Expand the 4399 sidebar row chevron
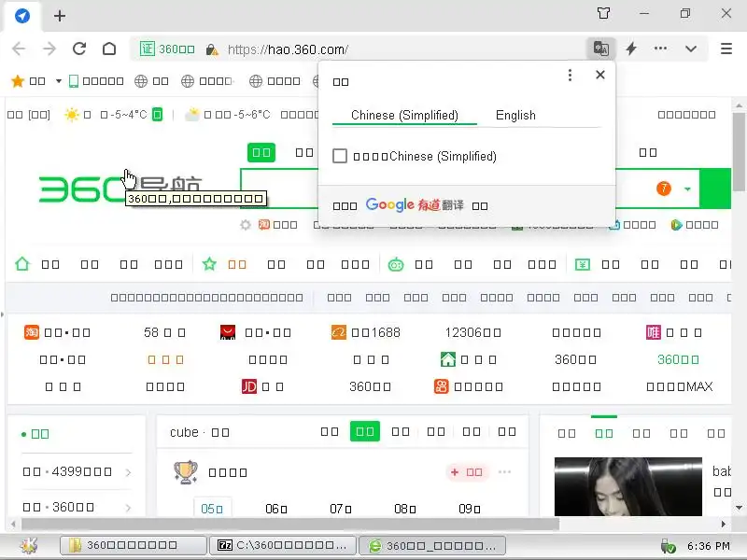The width and height of the screenshot is (747, 560). point(128,472)
